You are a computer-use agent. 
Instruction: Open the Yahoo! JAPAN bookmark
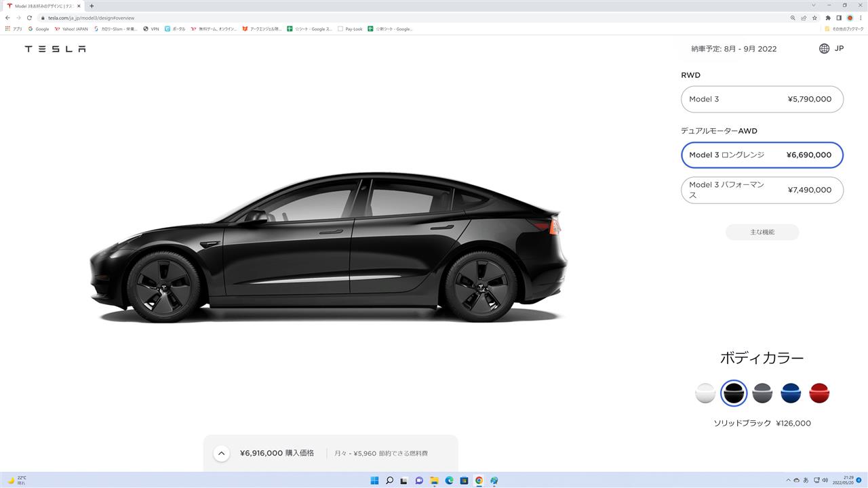[x=72, y=29]
